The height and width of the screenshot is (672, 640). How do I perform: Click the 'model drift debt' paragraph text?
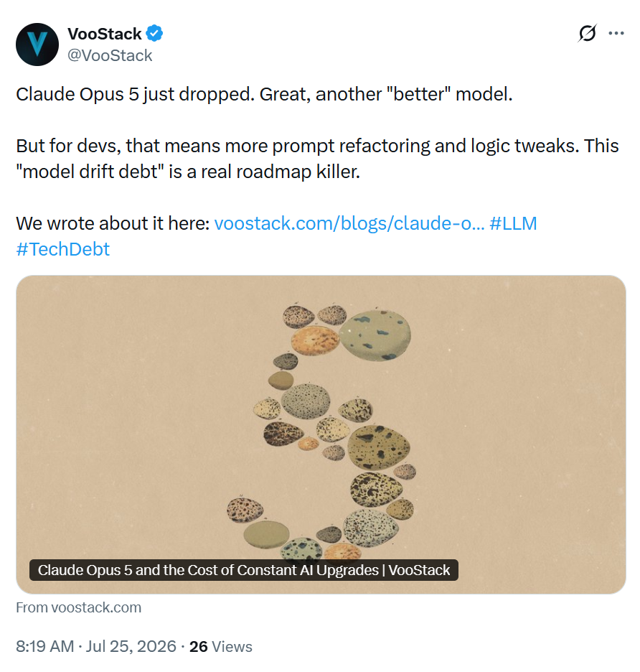pyautogui.click(x=317, y=159)
